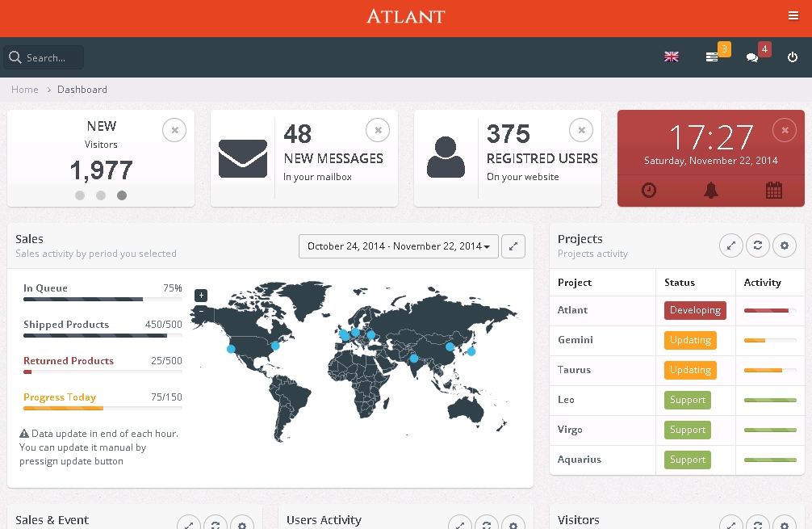Go to Home breadcrumb

(x=25, y=90)
